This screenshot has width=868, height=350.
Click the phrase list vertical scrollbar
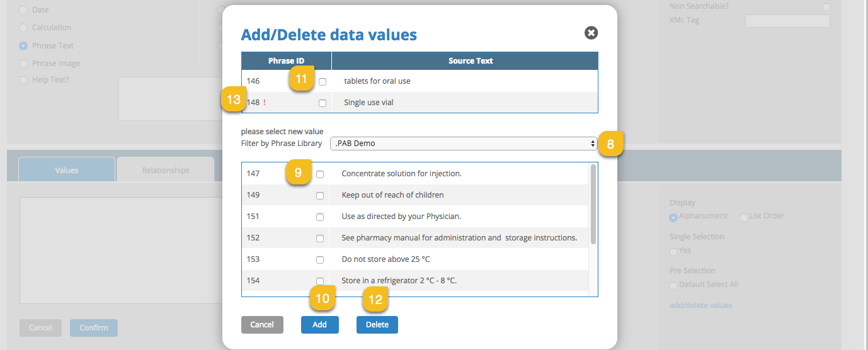point(593,205)
